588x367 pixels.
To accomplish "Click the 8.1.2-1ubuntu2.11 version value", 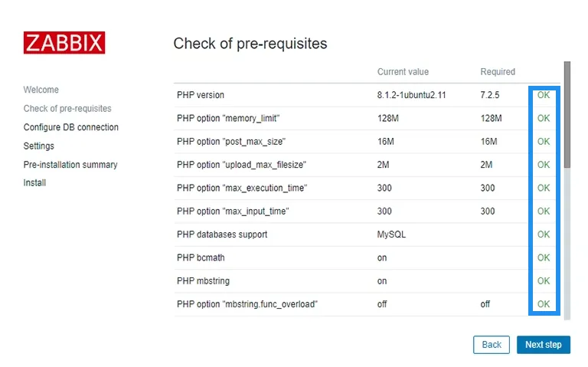I will pyautogui.click(x=411, y=95).
